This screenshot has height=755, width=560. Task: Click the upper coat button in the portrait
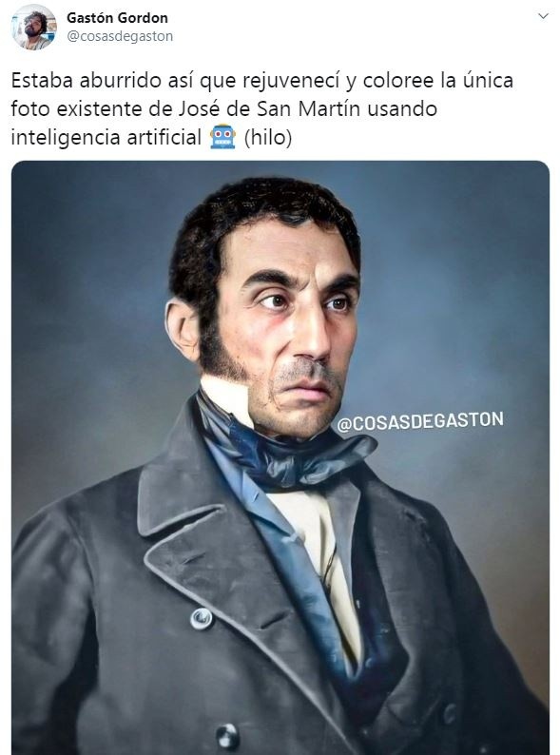pos(202,619)
